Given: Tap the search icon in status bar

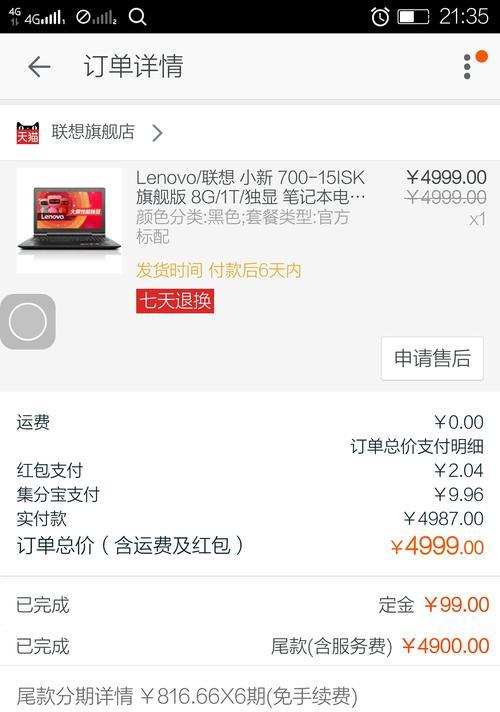Looking at the screenshot, I should (137, 17).
